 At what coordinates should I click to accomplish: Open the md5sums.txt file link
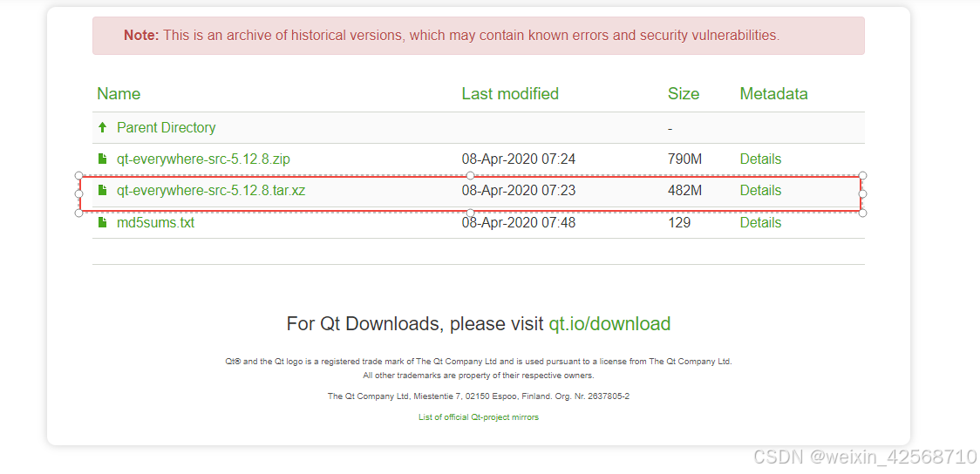click(155, 222)
